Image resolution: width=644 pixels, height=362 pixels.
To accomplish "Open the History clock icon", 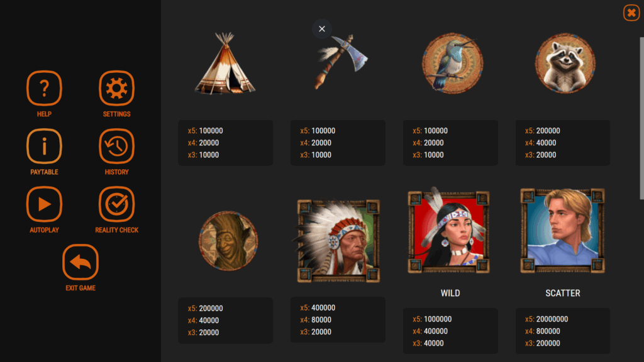I will pos(116,146).
